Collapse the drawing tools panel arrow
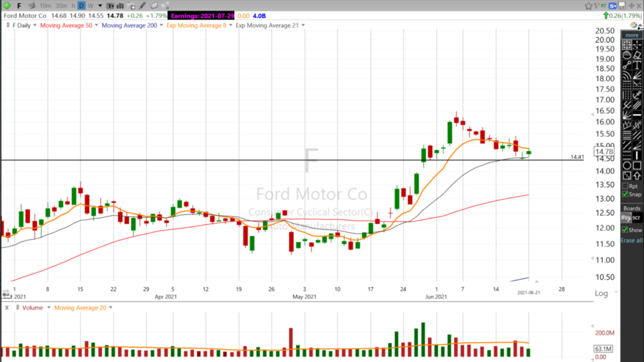Screen dimensions: 644x362 pos(640,25)
